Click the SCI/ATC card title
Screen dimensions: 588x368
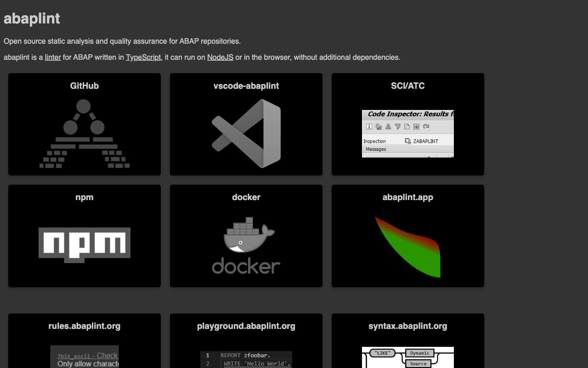[408, 86]
